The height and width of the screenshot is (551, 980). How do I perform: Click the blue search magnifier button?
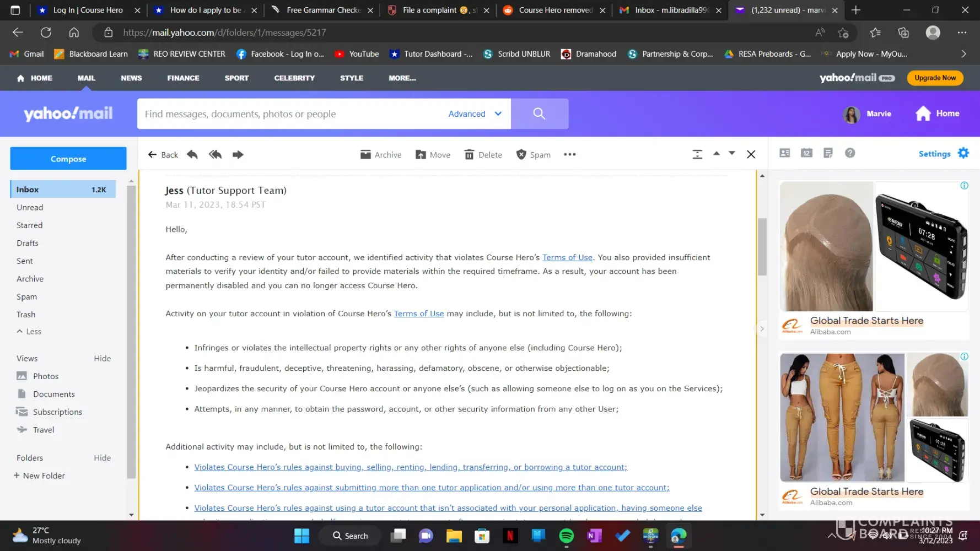[x=540, y=114]
